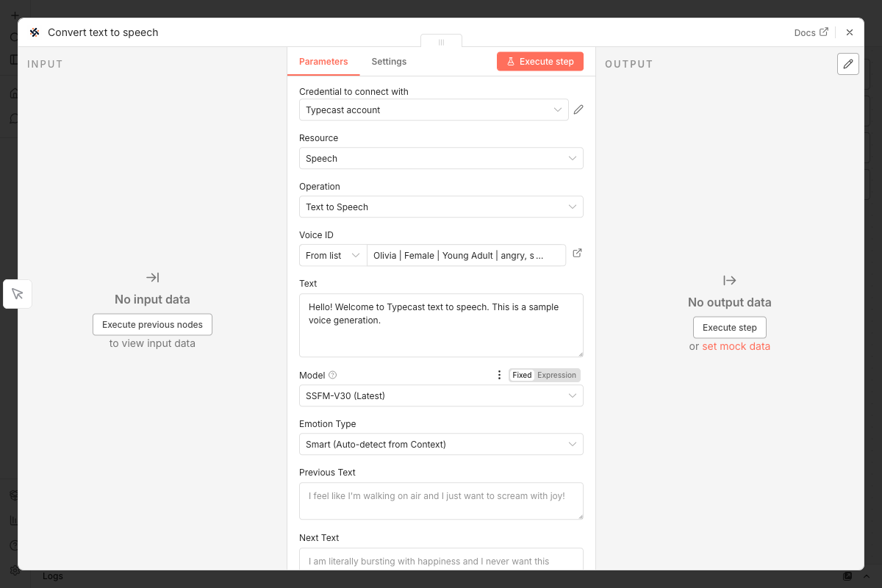This screenshot has width=882, height=588.
Task: Set the Model field back to Fixed
Action: [522, 375]
